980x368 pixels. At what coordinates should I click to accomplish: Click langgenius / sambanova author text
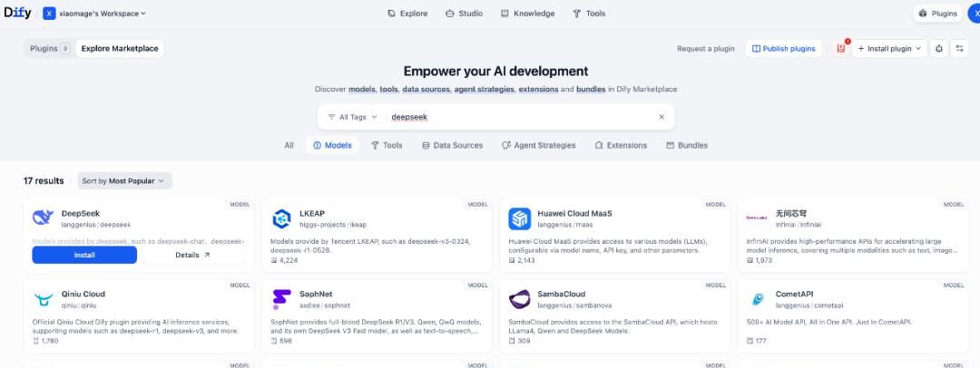(574, 305)
